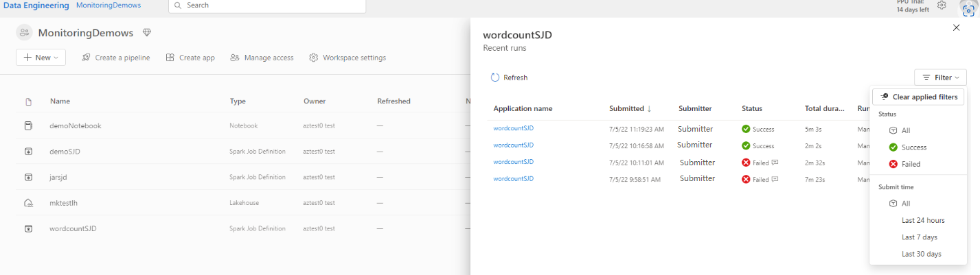Collapse the Filter dropdown
Screen dimensions: 980x275
click(940, 77)
